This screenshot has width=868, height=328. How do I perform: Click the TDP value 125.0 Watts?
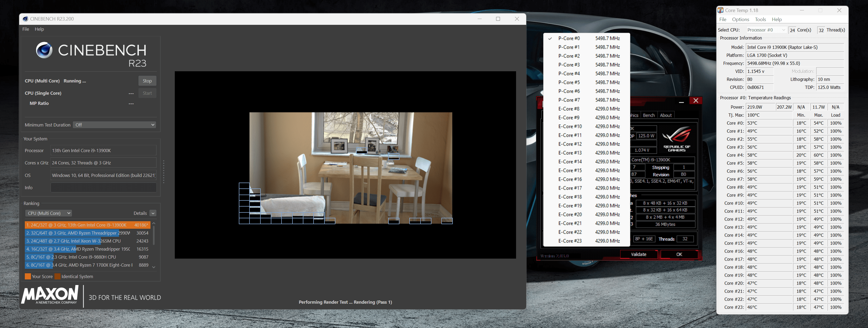click(830, 88)
